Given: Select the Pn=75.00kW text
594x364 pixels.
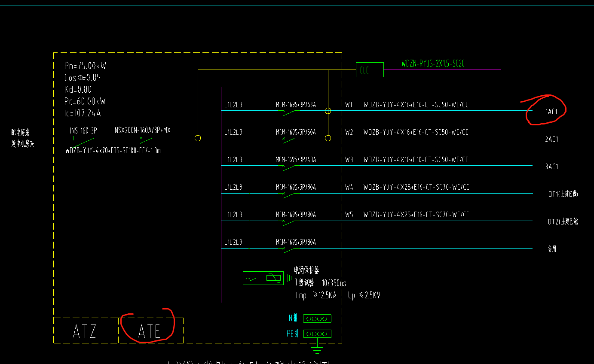Looking at the screenshot, I should click(x=85, y=66).
